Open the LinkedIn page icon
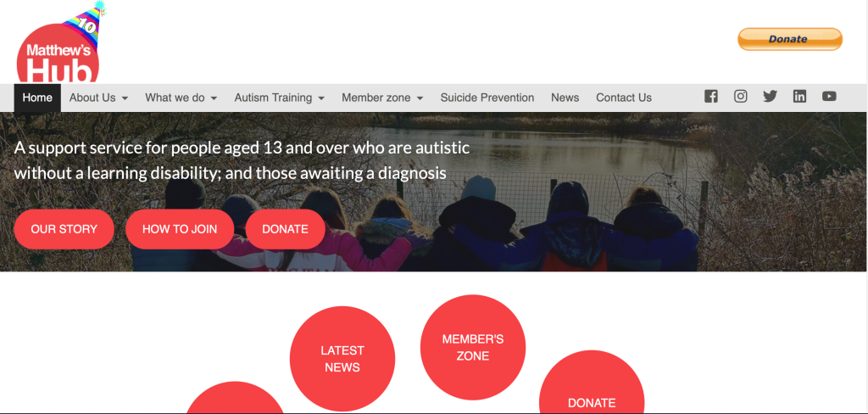This screenshot has width=868, height=414. tap(799, 97)
